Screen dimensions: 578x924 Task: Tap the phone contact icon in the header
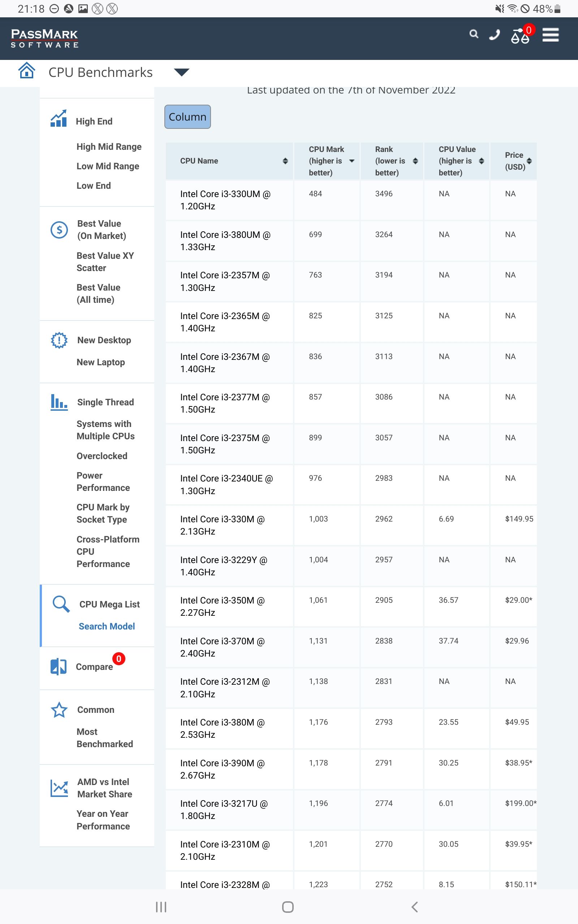tap(494, 35)
